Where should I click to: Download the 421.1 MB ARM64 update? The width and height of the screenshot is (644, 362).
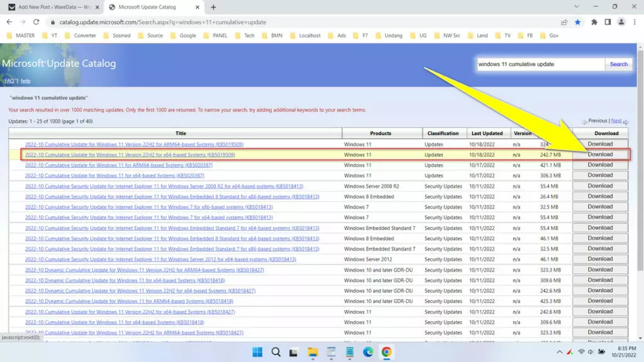click(599, 165)
